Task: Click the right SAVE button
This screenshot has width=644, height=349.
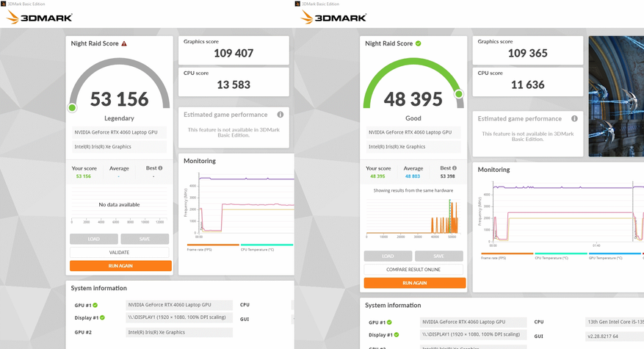Action: pos(438,256)
